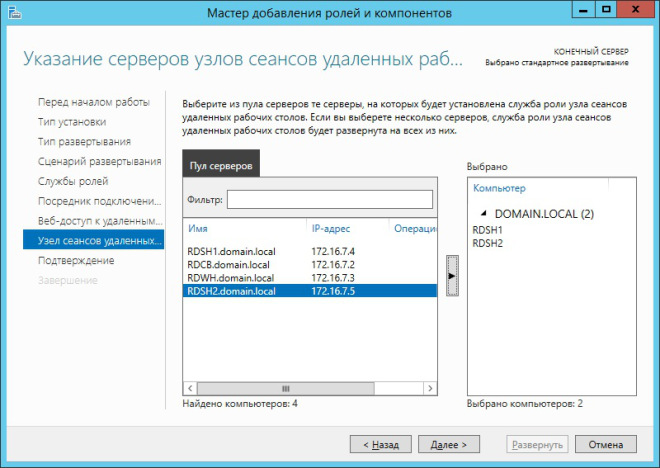Image resolution: width=660 pixels, height=468 pixels.
Task: Collapse the DOMAIN.LOCAL (2) tree node
Action: coord(486,213)
